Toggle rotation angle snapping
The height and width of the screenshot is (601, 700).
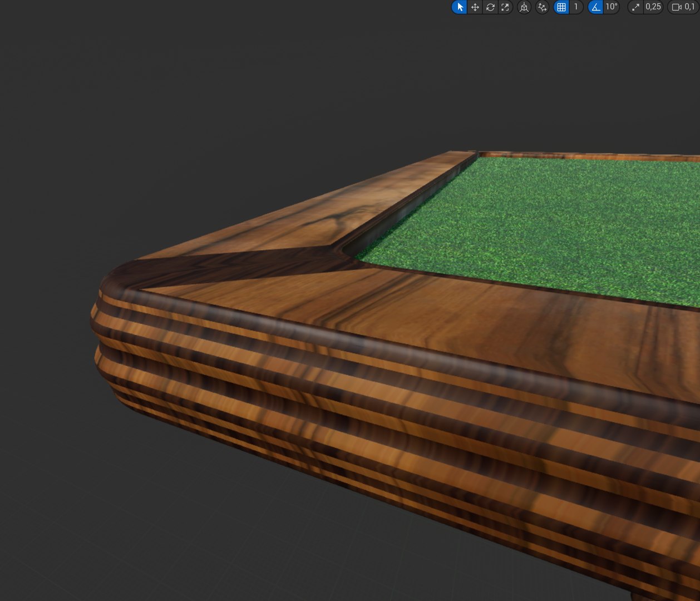coord(595,7)
